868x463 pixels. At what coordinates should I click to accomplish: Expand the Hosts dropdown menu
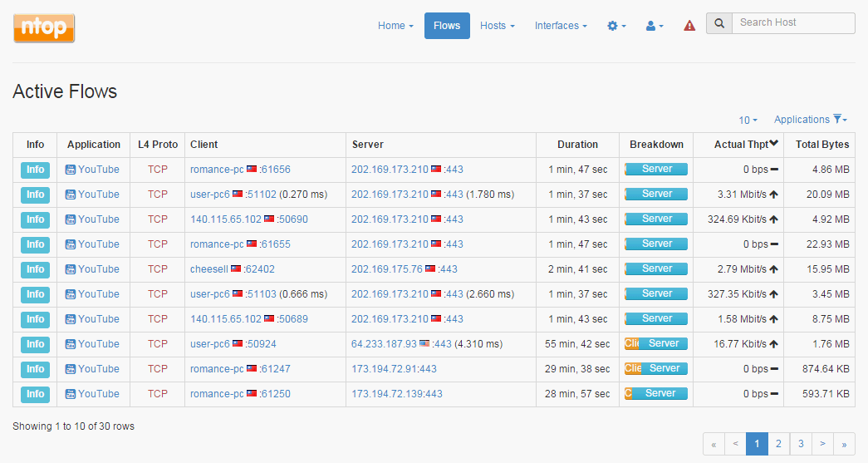(x=497, y=26)
